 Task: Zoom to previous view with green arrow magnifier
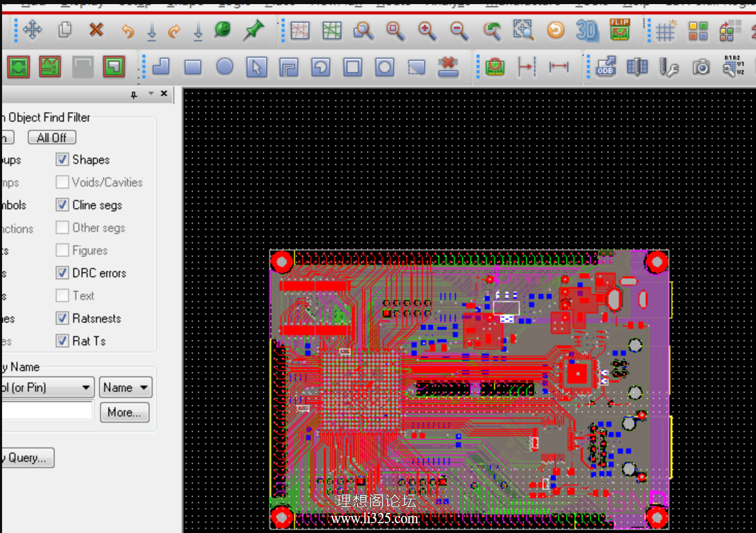pyautogui.click(x=491, y=31)
